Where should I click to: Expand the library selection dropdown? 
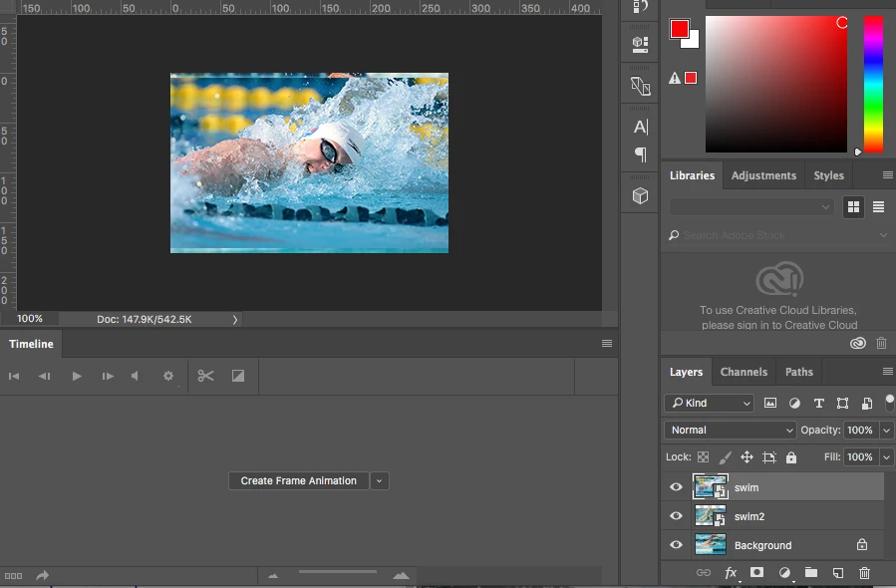(x=751, y=207)
